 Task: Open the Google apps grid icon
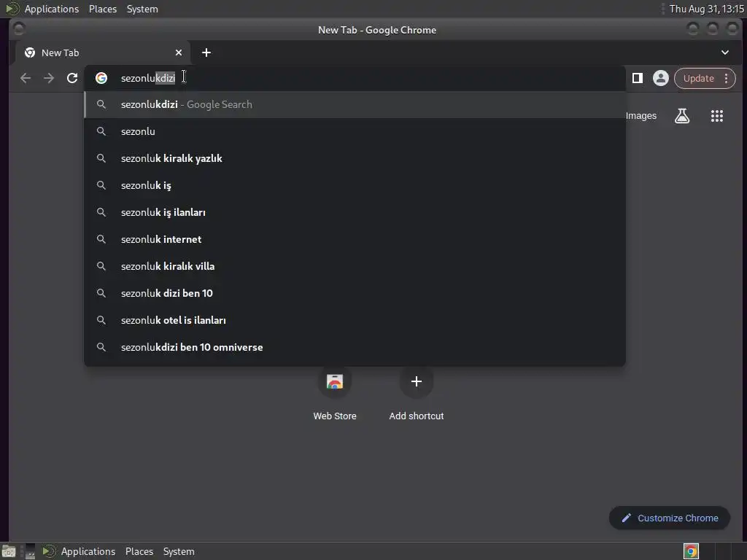(717, 116)
